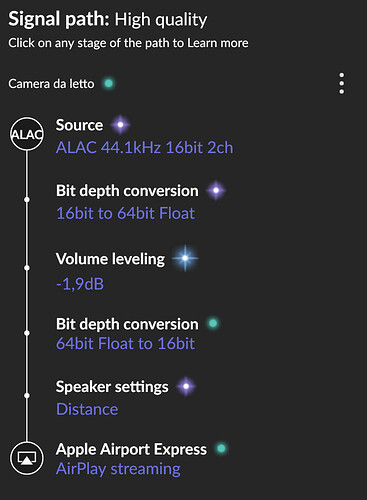This screenshot has width=367, height=500.
Task: Open 16bit to 64bit Float details
Action: point(125,213)
